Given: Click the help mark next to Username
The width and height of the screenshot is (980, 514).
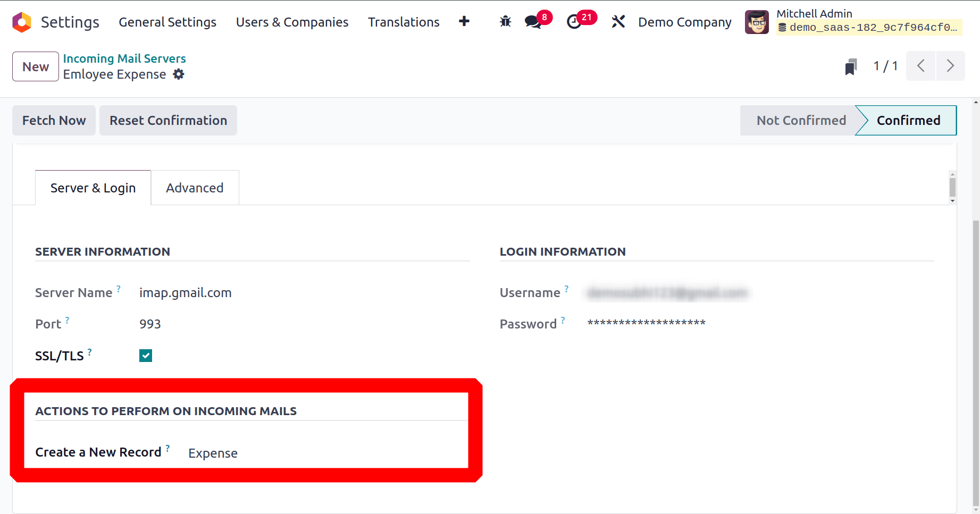Looking at the screenshot, I should pyautogui.click(x=566, y=289).
